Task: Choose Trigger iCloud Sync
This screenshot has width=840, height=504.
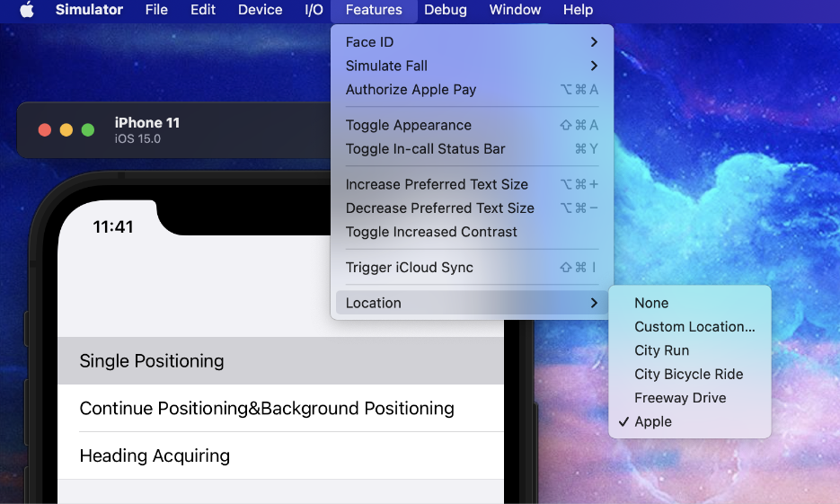Action: (x=472, y=267)
